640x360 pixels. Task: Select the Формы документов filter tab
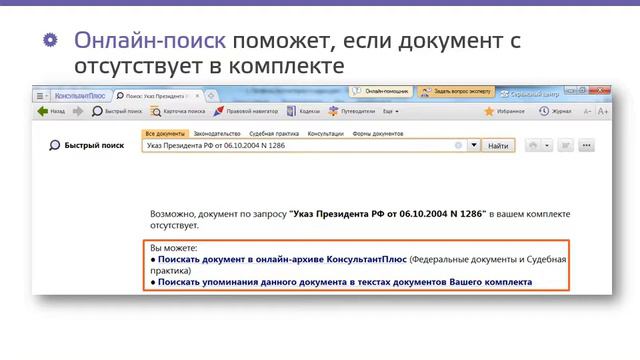tap(378, 133)
